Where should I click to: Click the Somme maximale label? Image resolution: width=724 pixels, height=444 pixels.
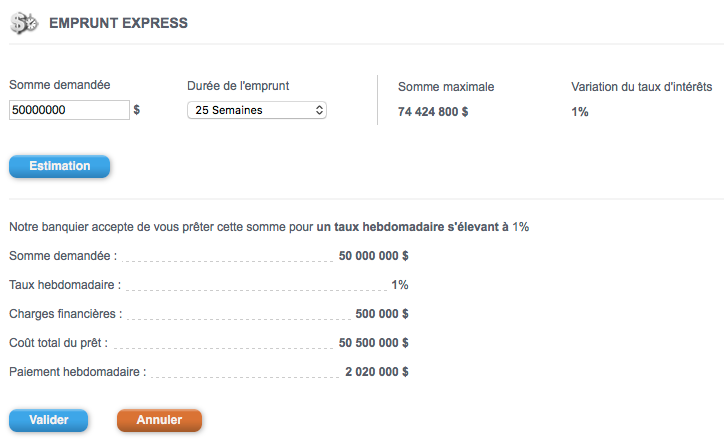446,87
